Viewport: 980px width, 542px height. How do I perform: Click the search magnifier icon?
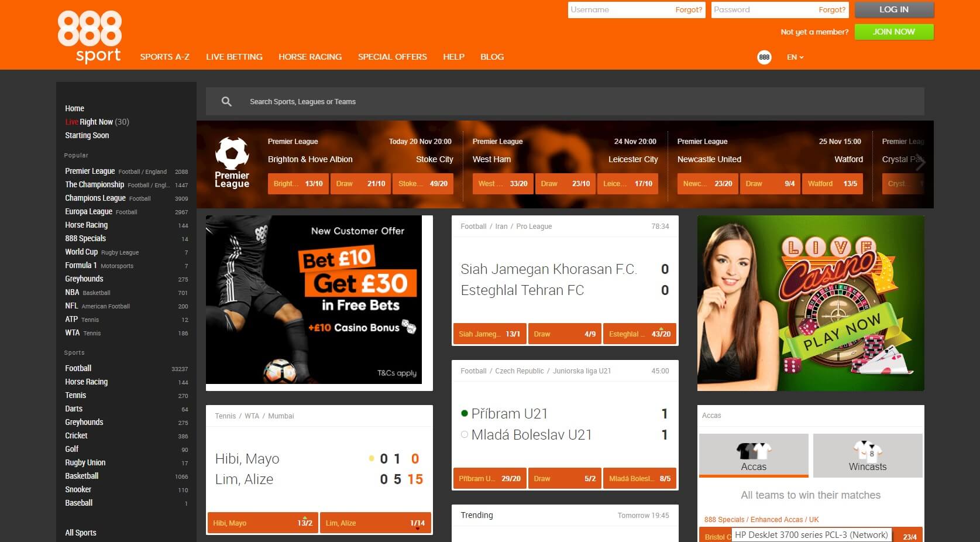coord(226,102)
